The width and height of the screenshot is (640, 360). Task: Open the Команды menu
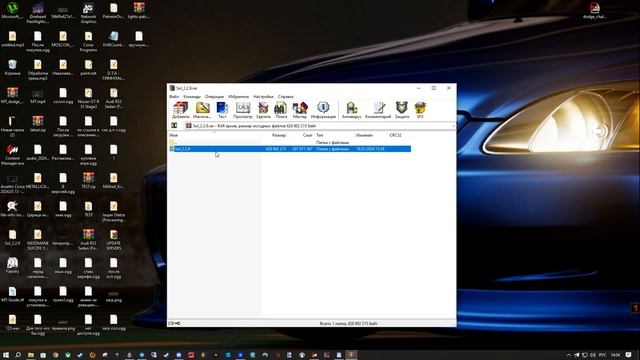192,97
